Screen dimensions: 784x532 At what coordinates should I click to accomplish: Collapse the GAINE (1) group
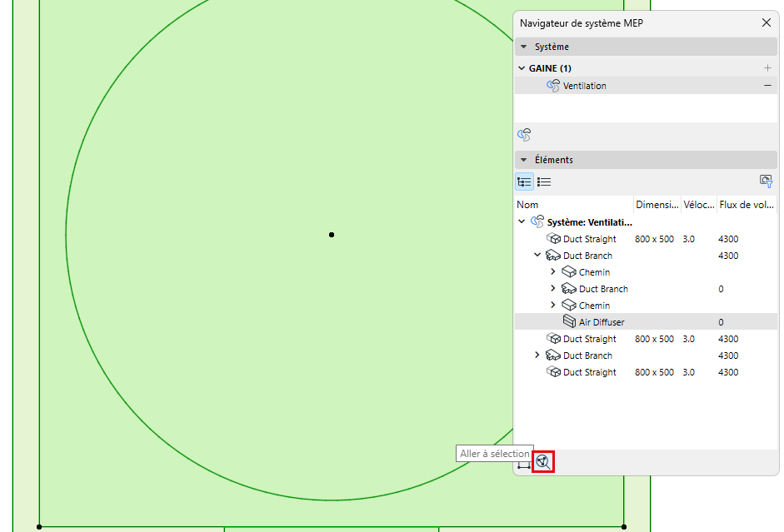522,68
